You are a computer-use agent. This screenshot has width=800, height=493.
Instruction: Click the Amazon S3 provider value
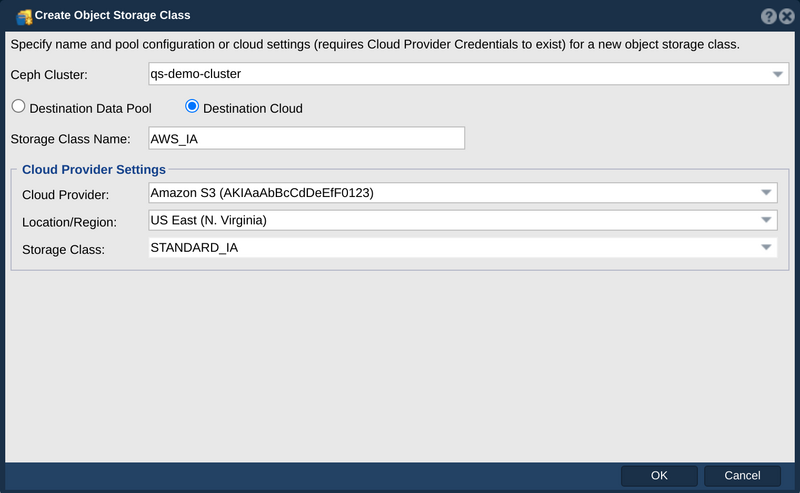[262, 193]
